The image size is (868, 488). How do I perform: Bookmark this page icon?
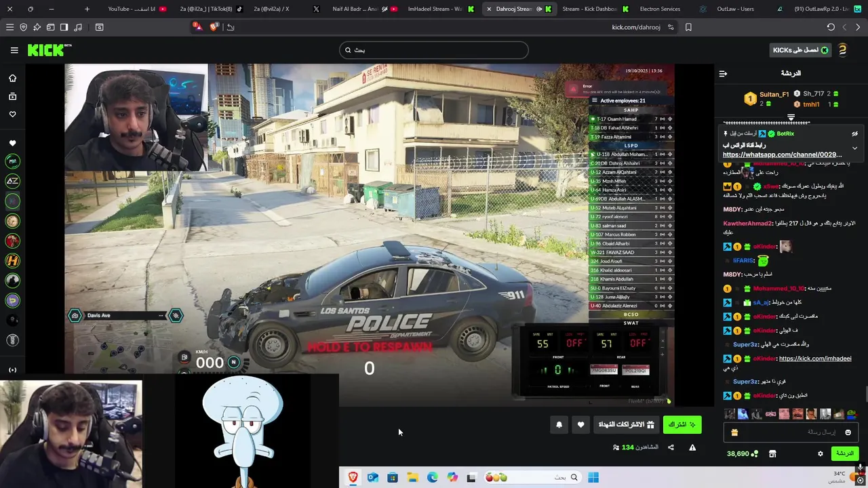(688, 27)
